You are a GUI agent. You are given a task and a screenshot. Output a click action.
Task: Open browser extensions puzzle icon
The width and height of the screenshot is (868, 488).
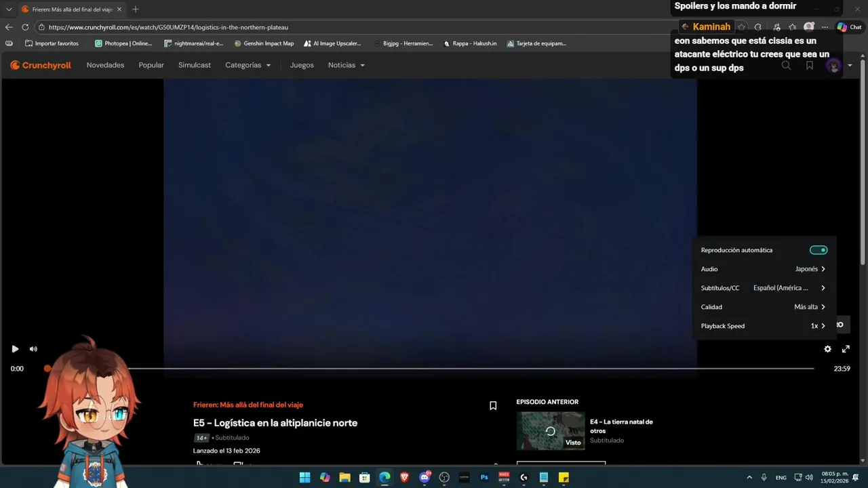758,27
